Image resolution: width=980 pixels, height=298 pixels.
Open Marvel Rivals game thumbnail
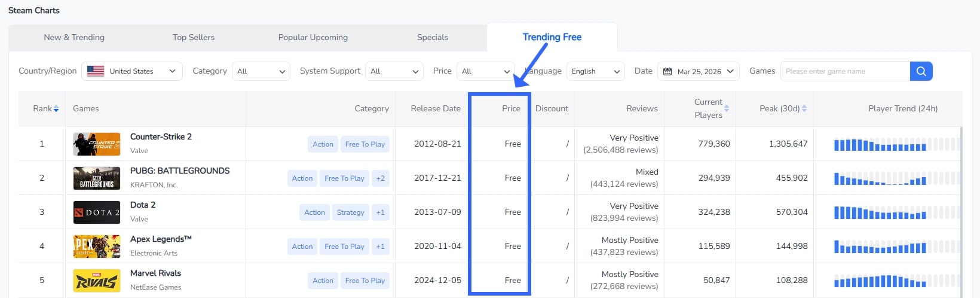[97, 280]
